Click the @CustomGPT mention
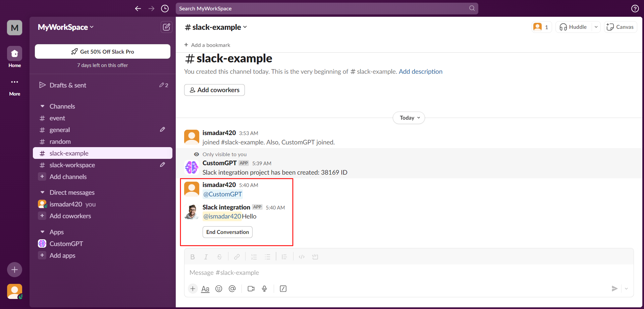 (222, 194)
